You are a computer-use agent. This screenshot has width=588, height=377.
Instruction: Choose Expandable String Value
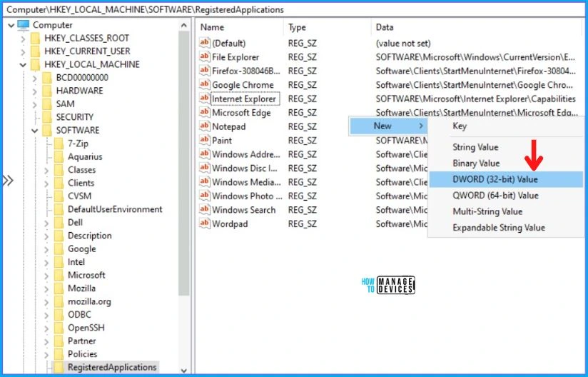coord(506,228)
